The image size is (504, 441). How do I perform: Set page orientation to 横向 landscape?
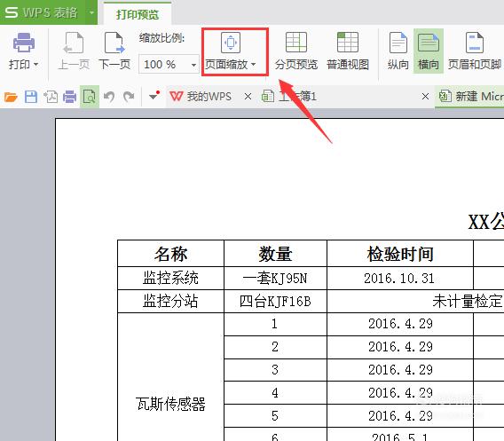(429, 51)
